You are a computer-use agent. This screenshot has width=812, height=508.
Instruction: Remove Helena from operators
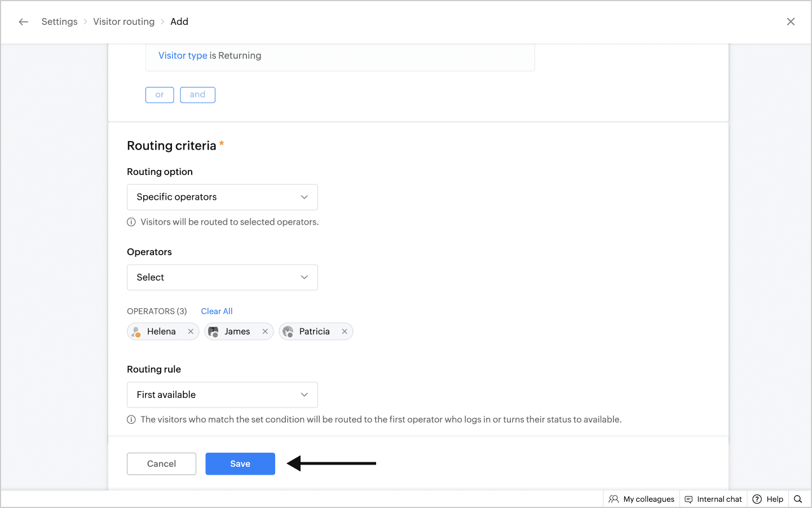(191, 331)
